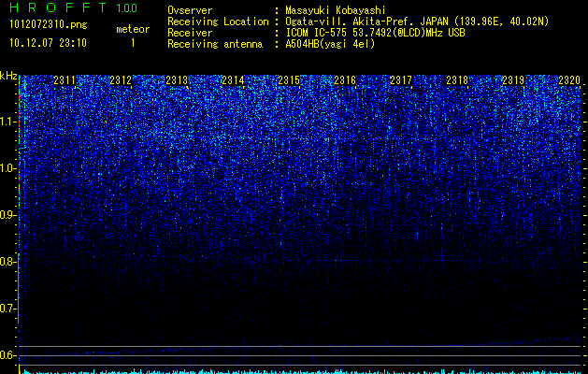Click the 2314 time marker
Viewport: 588px width, 374px height.
click(x=233, y=80)
